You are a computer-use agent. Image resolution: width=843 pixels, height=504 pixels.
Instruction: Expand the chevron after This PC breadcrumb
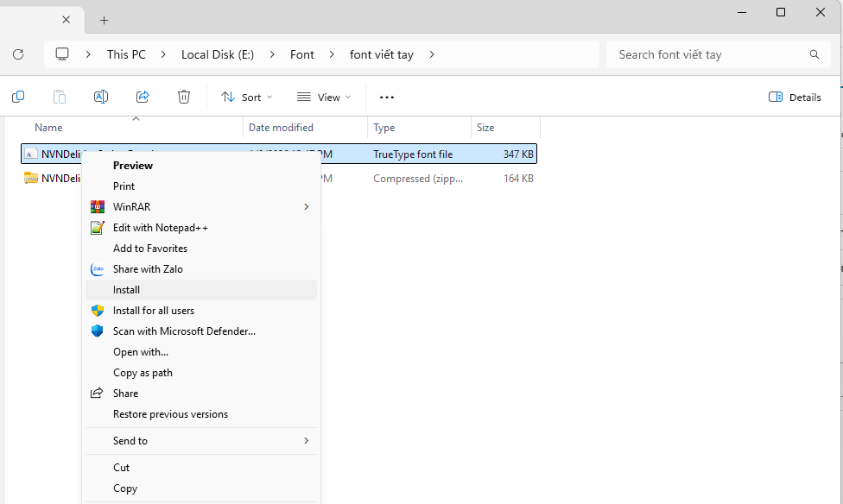[x=163, y=54]
